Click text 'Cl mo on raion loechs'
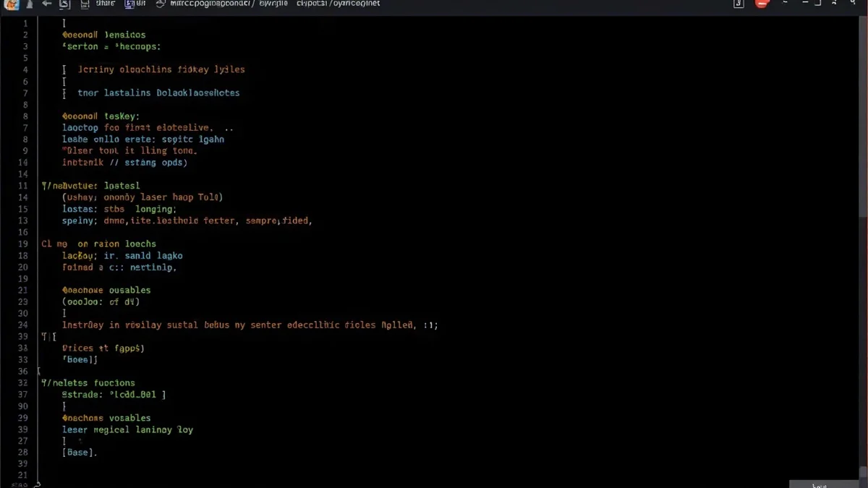The height and width of the screenshot is (488, 868). pyautogui.click(x=98, y=244)
